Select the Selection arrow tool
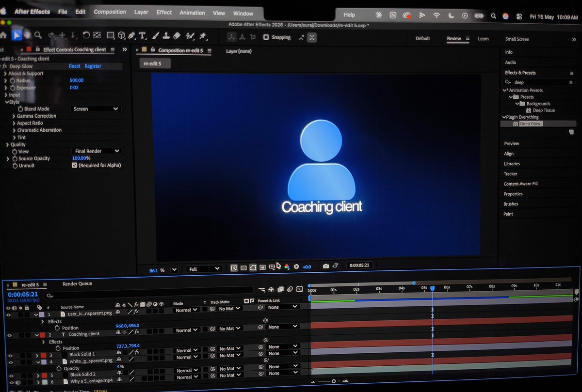The width and height of the screenshot is (582, 392). pos(16,35)
